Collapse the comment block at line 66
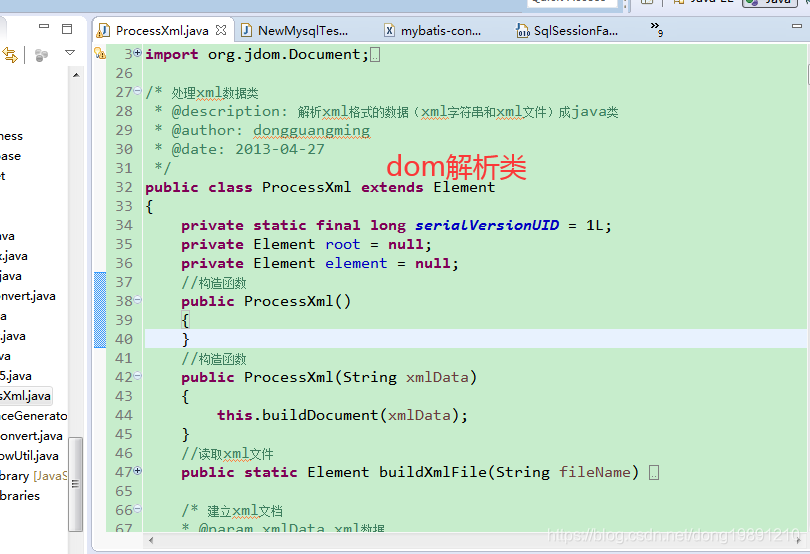The image size is (810, 554). point(137,509)
